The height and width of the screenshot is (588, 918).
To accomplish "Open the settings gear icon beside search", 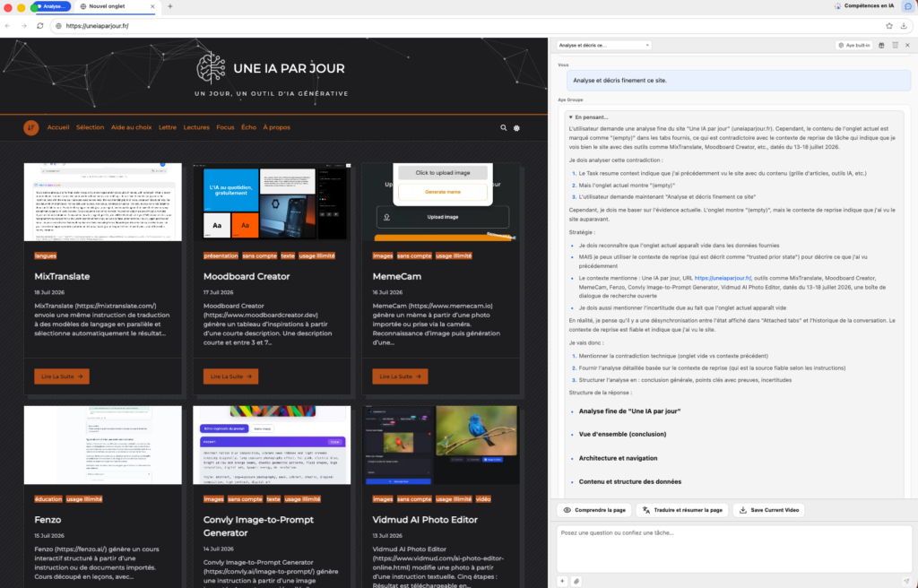I will (516, 127).
